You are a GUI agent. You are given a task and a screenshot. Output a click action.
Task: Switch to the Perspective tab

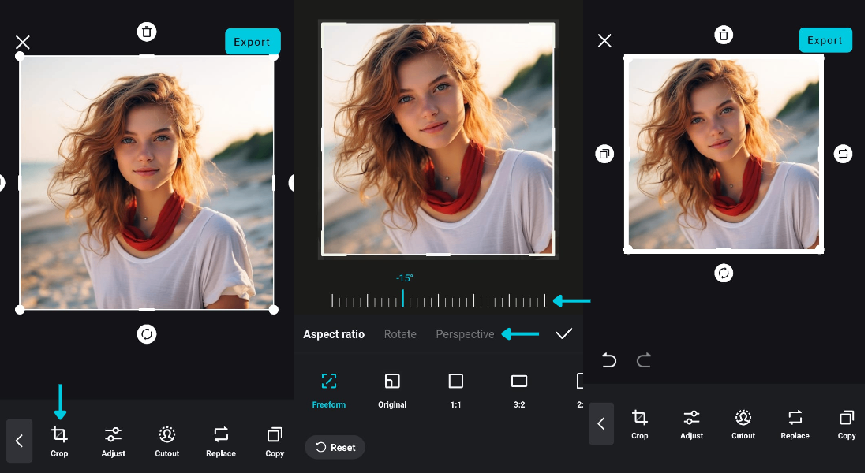(465, 334)
